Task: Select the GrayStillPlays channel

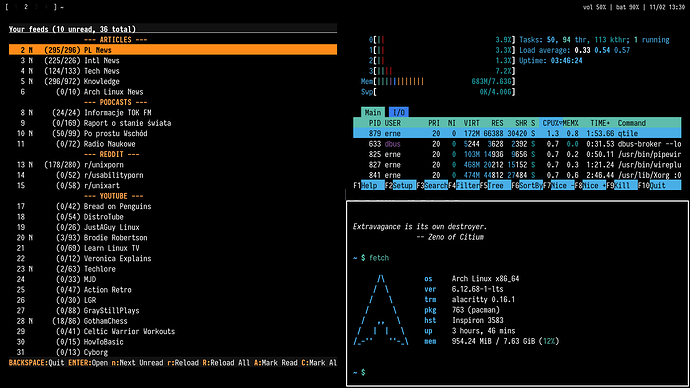Action: (x=173, y=311)
